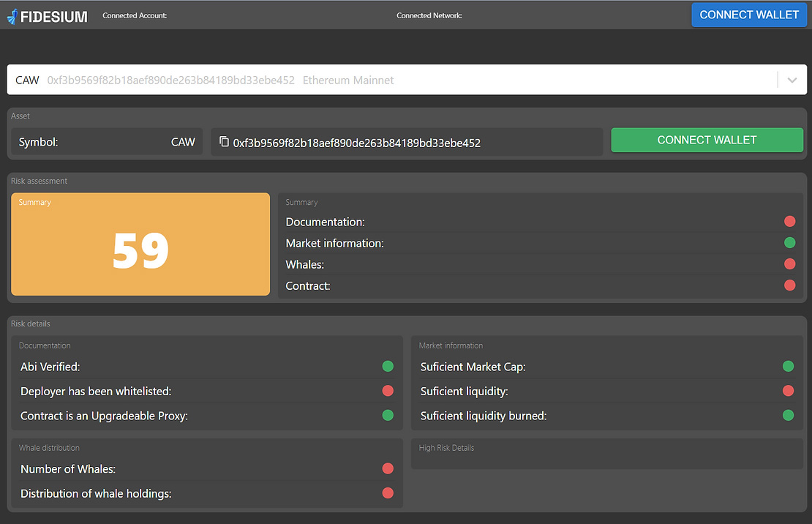This screenshot has height=524, width=812.
Task: Click the 'Contract:' summary row label
Action: [308, 285]
